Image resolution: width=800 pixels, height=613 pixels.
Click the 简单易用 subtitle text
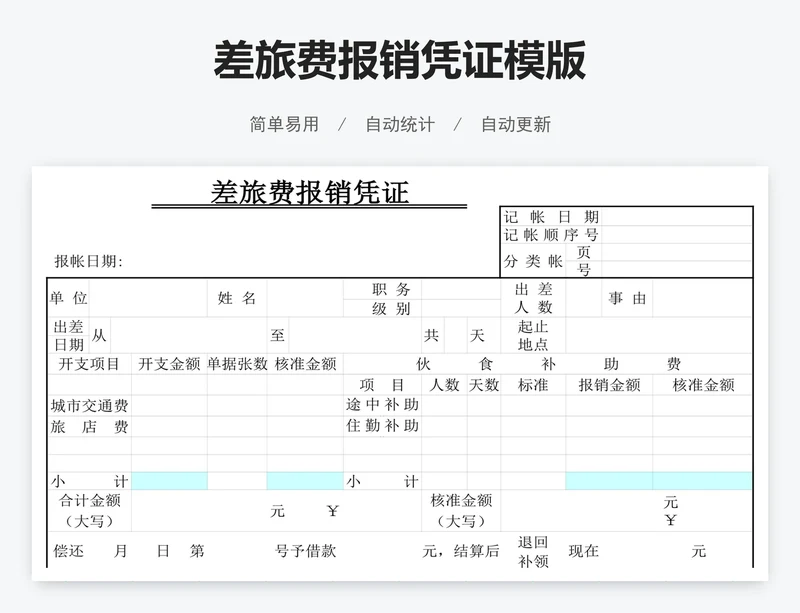click(284, 124)
